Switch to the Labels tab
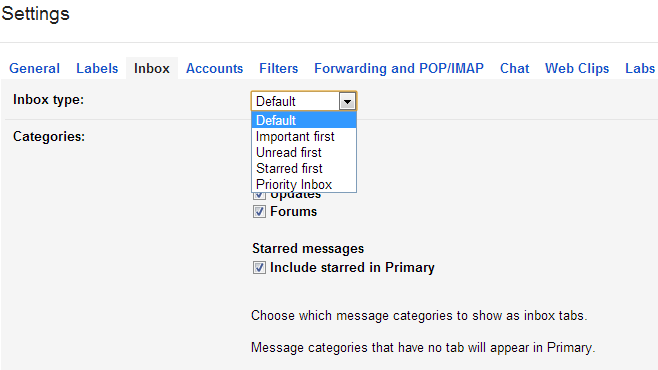The width and height of the screenshot is (658, 370). [97, 68]
